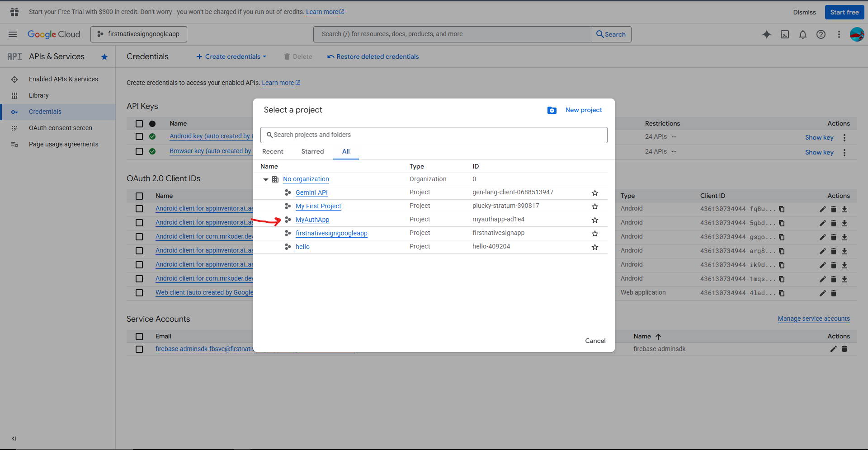The width and height of the screenshot is (868, 450).
Task: Open the Create credentials dropdown
Action: tap(231, 56)
